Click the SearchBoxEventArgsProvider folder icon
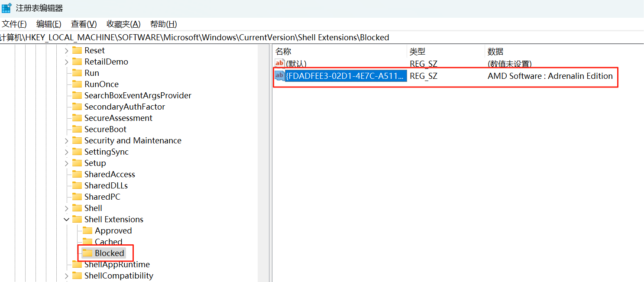644x282 pixels. coord(77,95)
